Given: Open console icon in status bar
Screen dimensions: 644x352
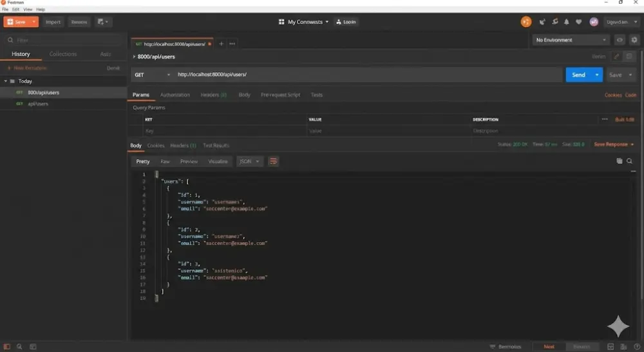Looking at the screenshot, I should (x=33, y=347).
